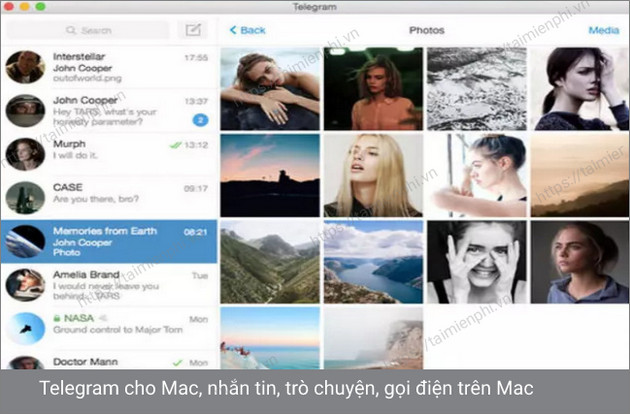Click the Doctor Mann avatar
The height and width of the screenshot is (414, 630).
coord(25,363)
